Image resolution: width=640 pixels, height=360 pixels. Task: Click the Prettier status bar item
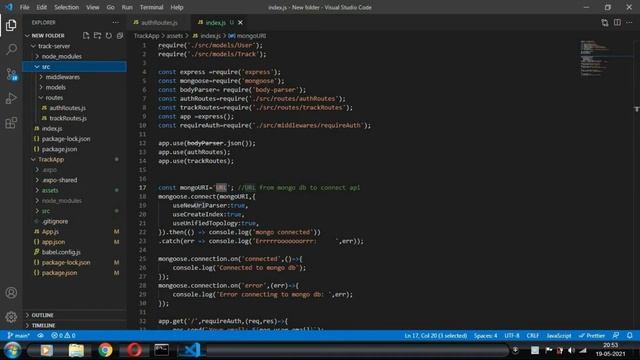pos(591,336)
